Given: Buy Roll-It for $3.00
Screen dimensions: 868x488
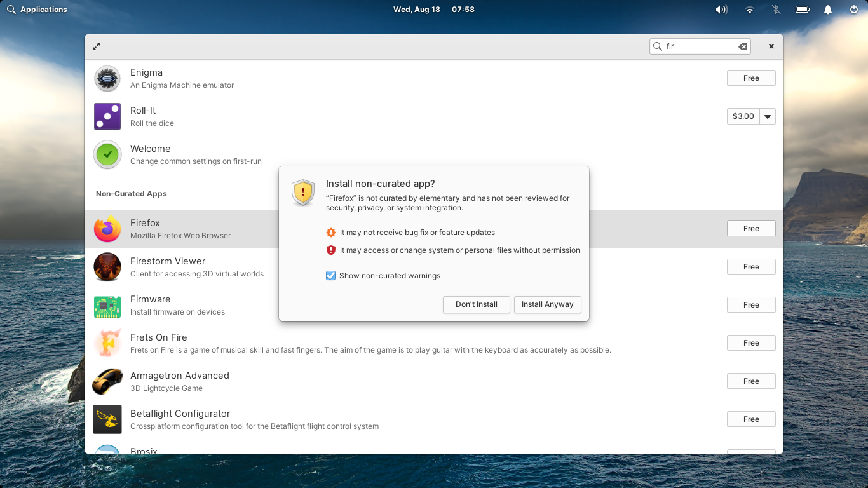Looking at the screenshot, I should pyautogui.click(x=743, y=116).
